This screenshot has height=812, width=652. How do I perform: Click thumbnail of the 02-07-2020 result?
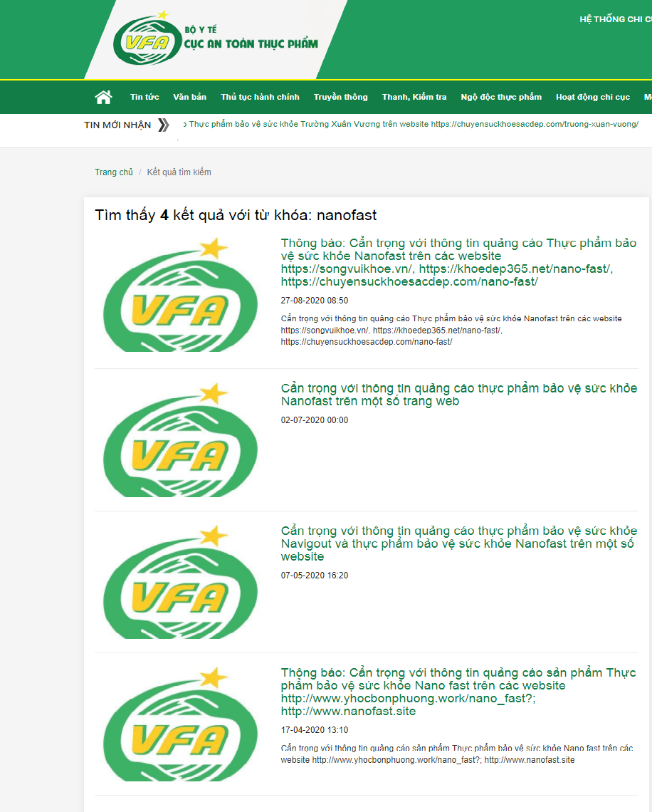click(176, 440)
